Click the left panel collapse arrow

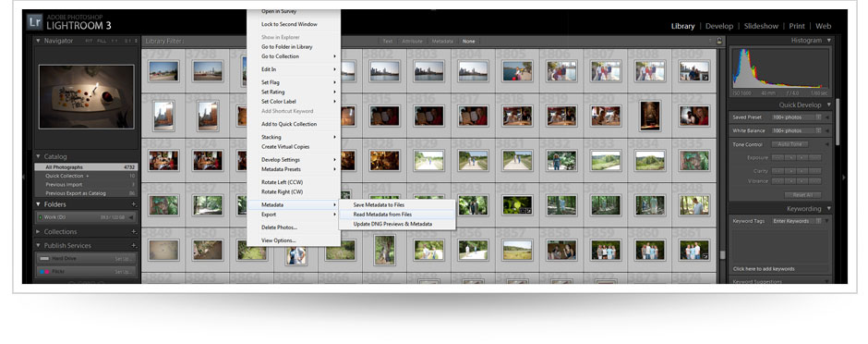[x=24, y=177]
